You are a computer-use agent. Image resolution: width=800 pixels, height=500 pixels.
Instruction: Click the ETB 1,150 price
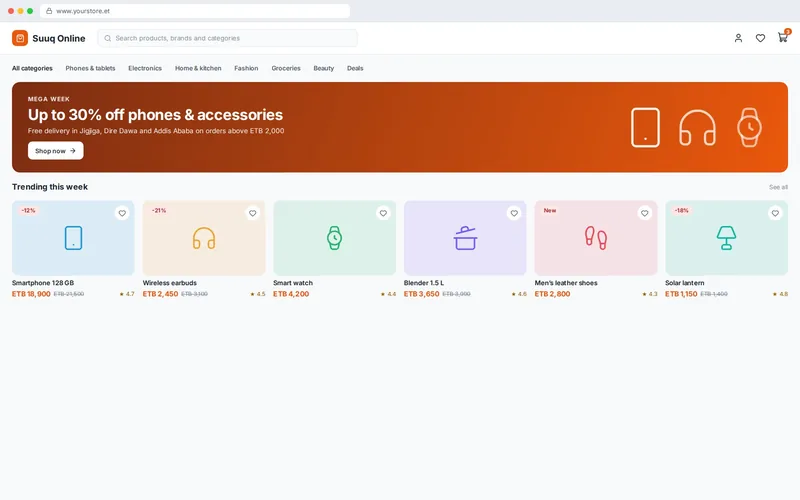[x=681, y=294]
